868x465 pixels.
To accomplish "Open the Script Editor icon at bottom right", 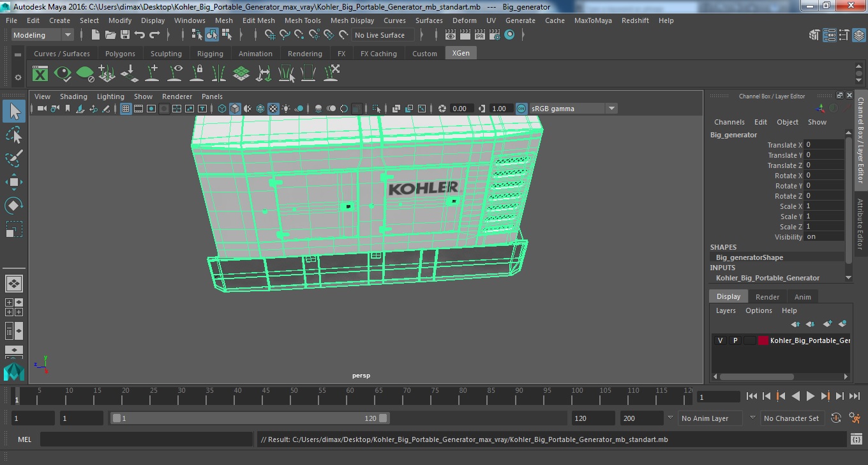I will tap(857, 439).
